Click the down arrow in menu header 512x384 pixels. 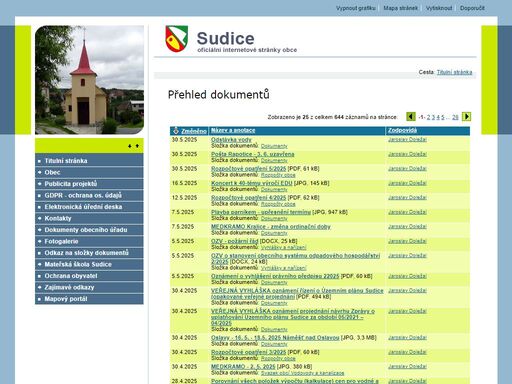pos(130,146)
